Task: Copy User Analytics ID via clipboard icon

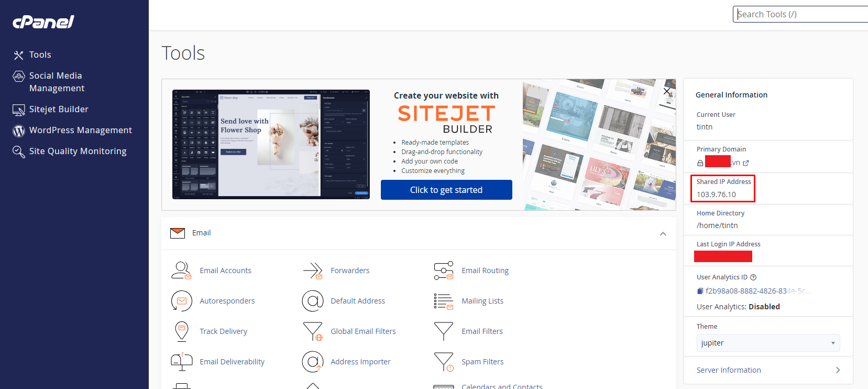Action: tap(700, 291)
